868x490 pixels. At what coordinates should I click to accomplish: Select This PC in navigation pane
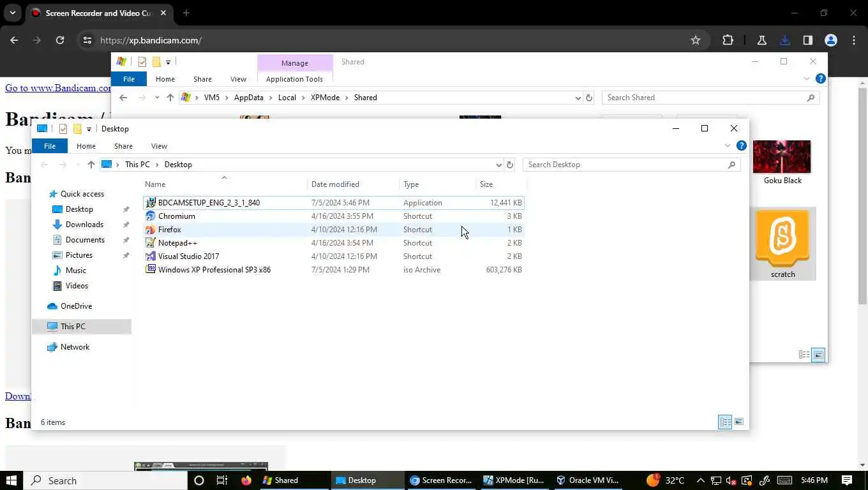click(82, 327)
